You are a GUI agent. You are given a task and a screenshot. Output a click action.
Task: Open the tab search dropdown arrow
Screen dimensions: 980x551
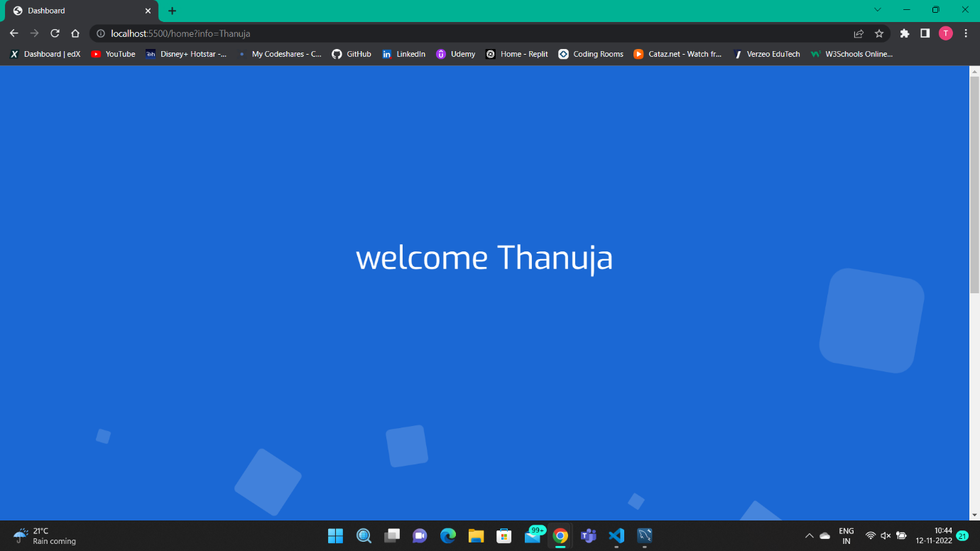[x=877, y=10]
